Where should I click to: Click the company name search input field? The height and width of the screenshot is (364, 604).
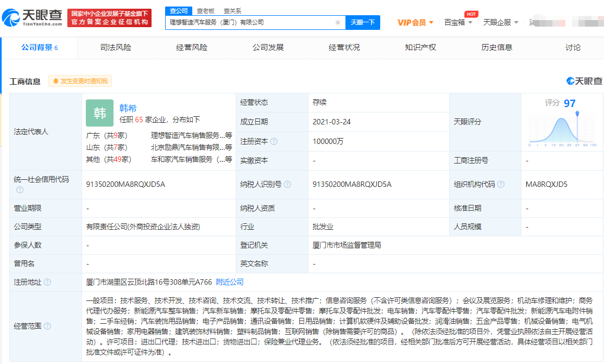[250, 23]
